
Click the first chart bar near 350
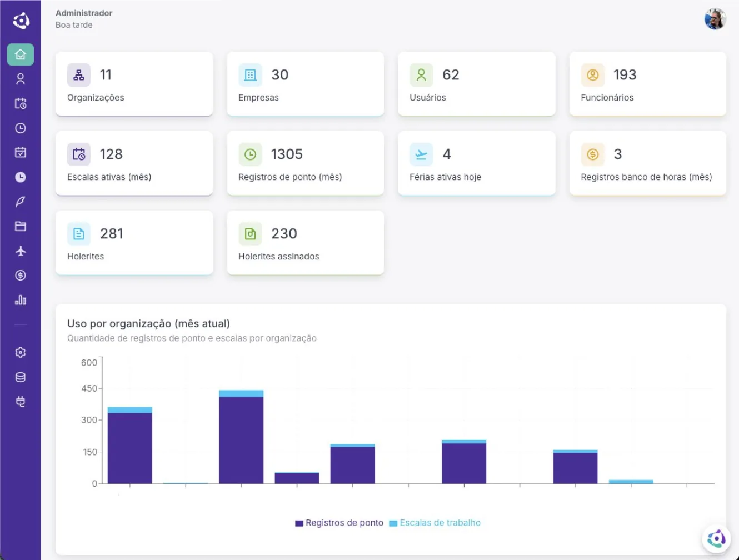(129, 446)
